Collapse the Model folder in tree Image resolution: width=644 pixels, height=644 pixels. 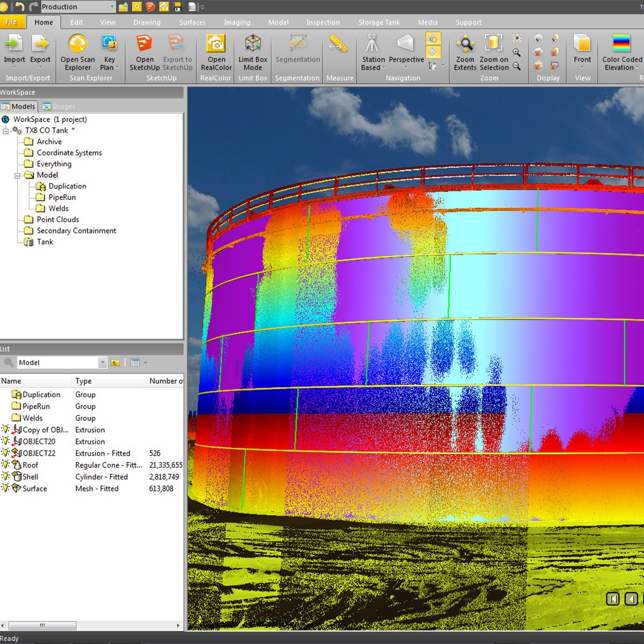point(17,175)
